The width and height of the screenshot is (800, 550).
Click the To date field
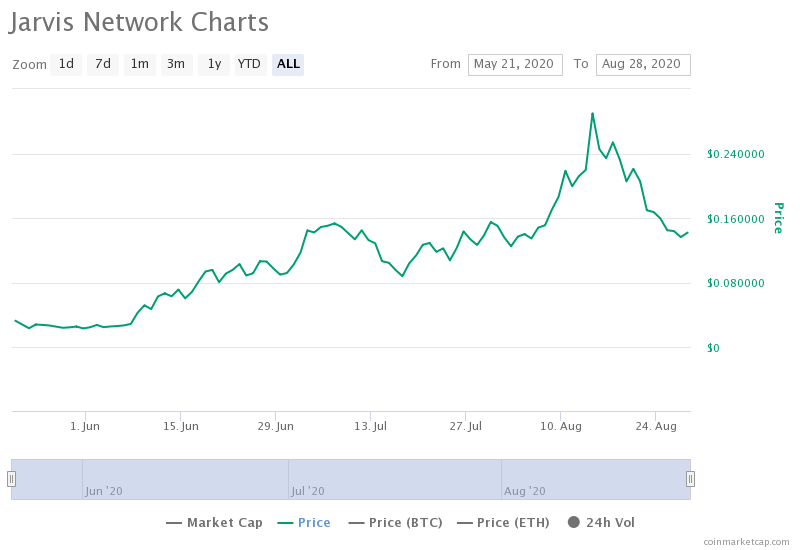[x=643, y=64]
